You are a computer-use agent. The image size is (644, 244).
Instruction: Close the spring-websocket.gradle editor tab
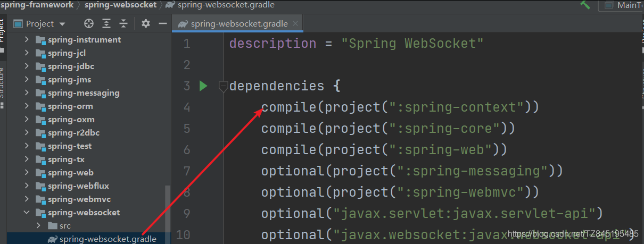(296, 23)
